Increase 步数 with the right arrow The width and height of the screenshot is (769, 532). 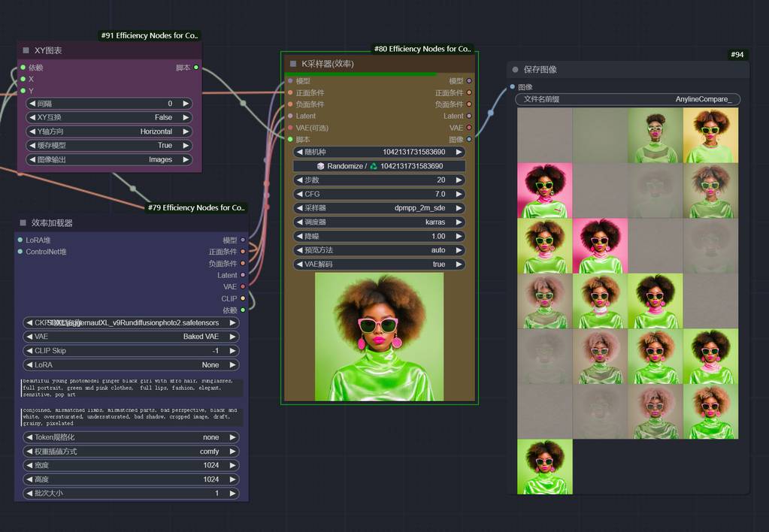coord(459,180)
